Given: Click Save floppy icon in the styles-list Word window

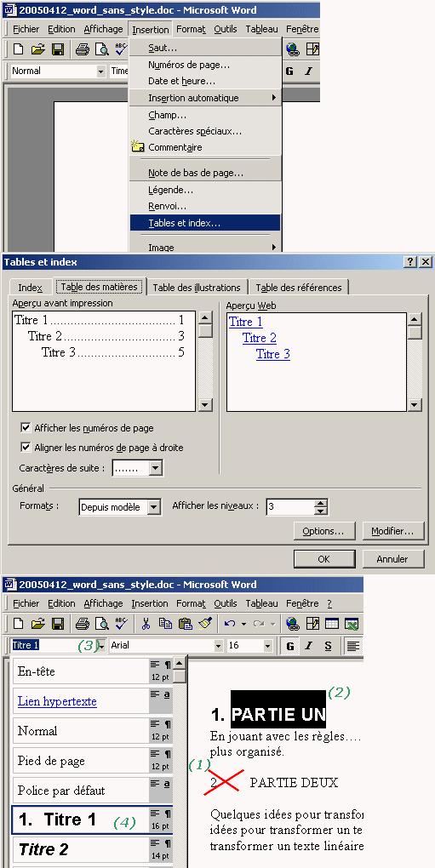Looking at the screenshot, I should (58, 624).
